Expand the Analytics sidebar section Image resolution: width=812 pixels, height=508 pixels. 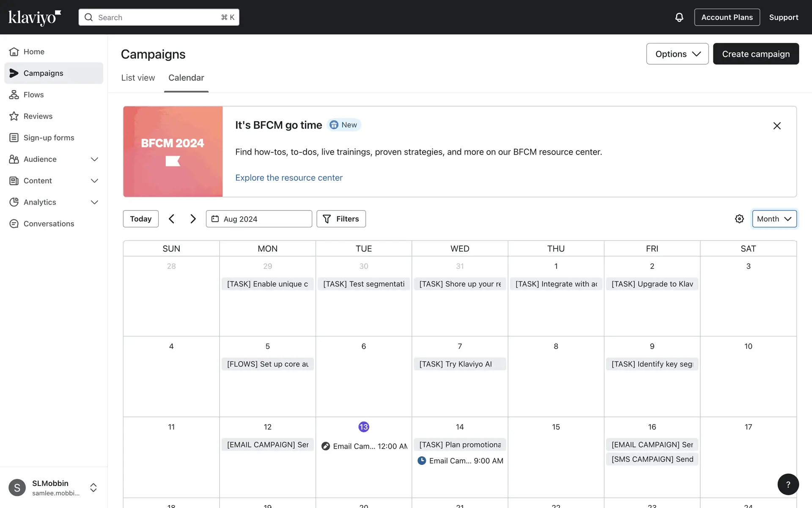click(x=94, y=202)
